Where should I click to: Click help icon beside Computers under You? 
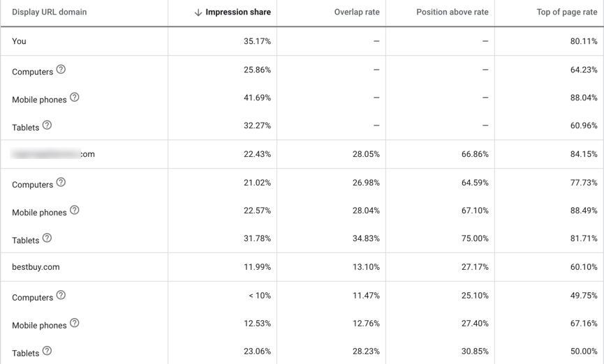[x=61, y=70]
